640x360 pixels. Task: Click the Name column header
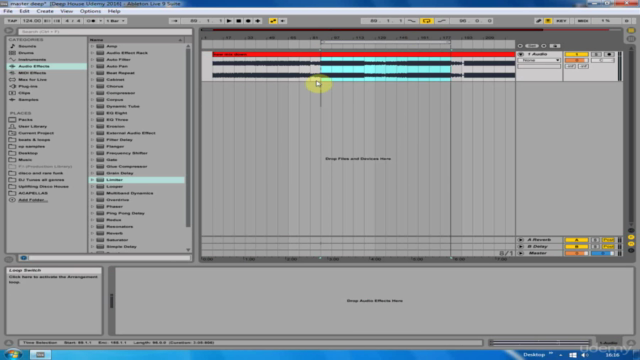click(x=136, y=40)
